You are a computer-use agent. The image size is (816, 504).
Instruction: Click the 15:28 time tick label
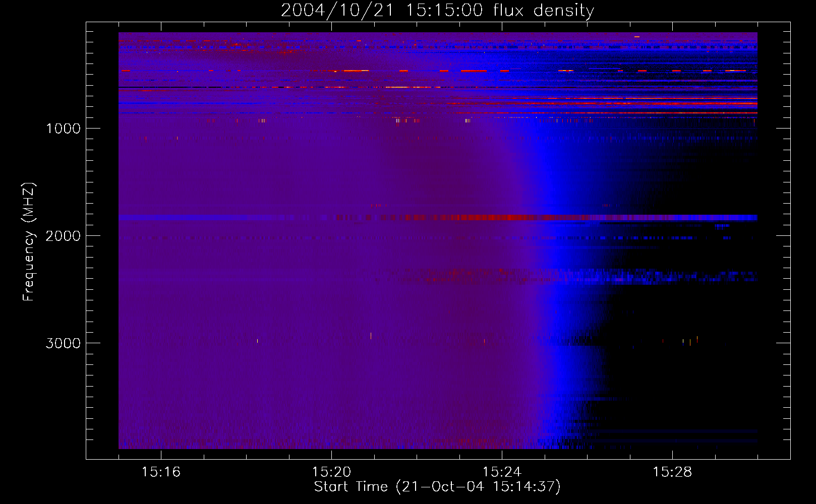(672, 472)
